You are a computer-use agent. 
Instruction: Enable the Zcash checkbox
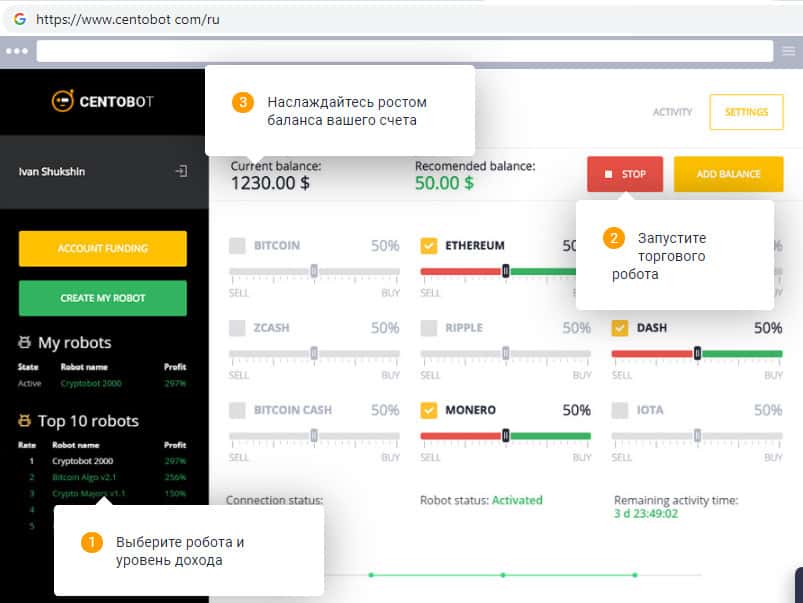237,328
